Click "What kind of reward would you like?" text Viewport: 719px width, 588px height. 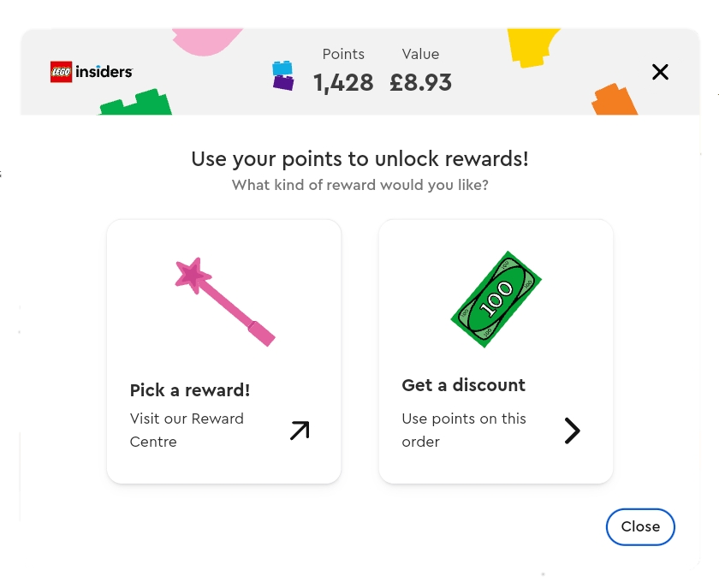click(x=359, y=185)
